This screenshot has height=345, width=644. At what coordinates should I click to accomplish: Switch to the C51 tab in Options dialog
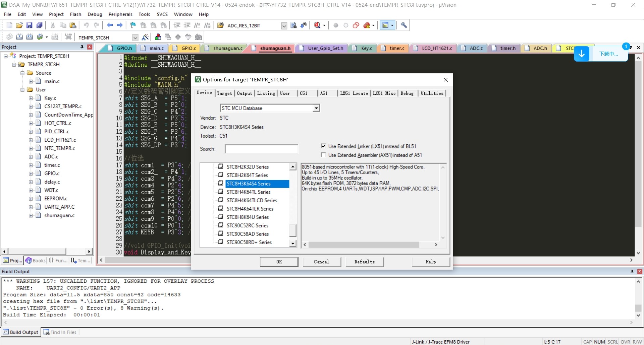coord(304,93)
